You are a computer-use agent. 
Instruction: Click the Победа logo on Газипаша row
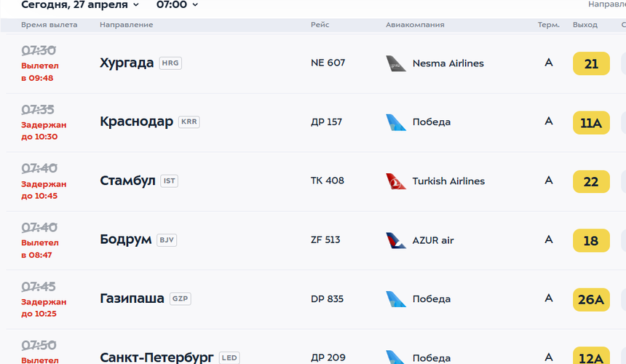point(396,299)
